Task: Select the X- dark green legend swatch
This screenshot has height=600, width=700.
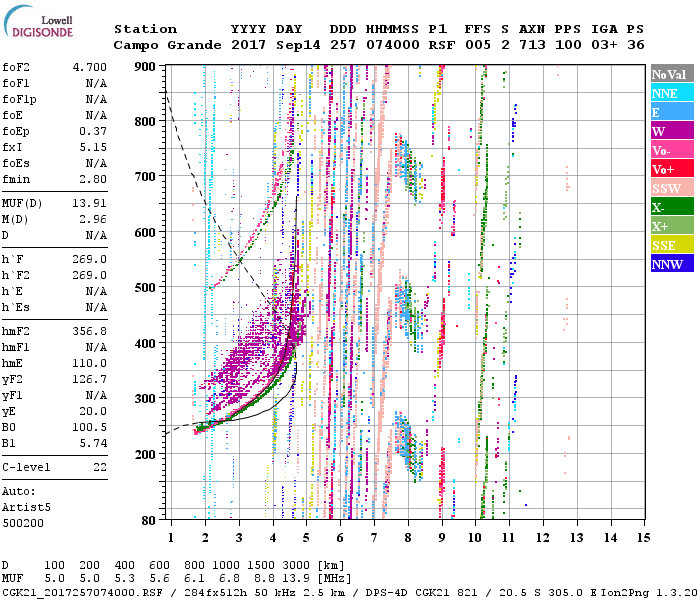Action: [x=671, y=207]
